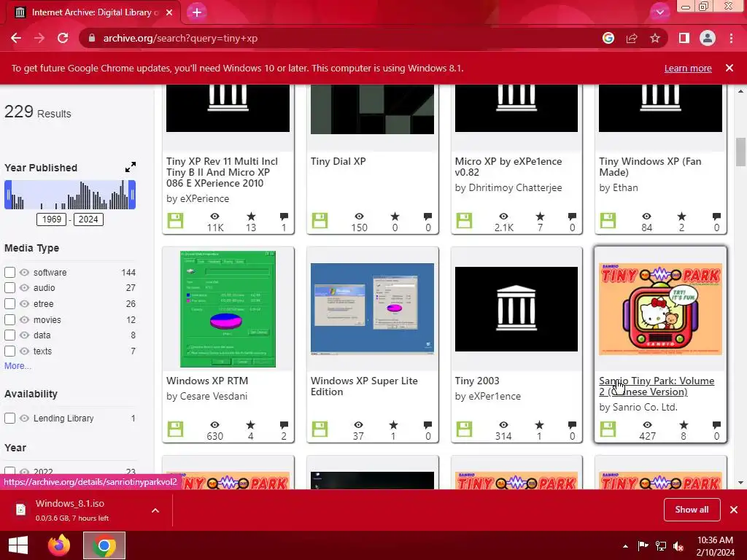Click the favorites star on Sanrio Tiny Park card
This screenshot has width=747, height=560.
click(x=684, y=425)
